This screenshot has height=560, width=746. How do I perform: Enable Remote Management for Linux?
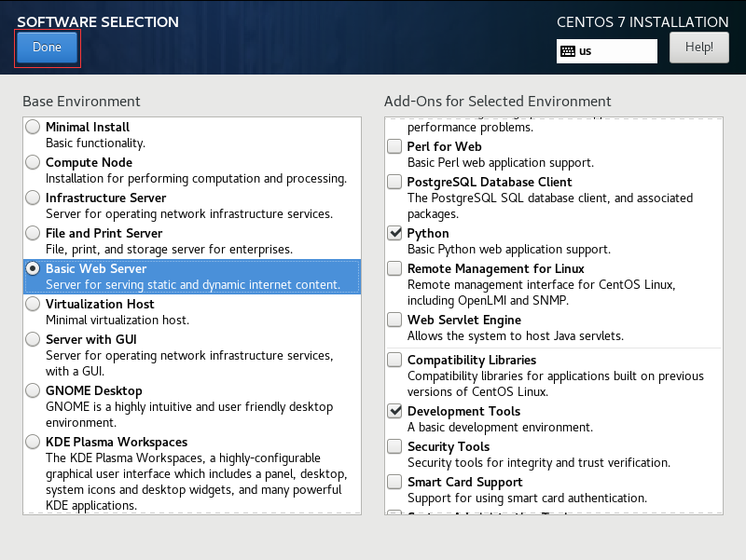394,268
